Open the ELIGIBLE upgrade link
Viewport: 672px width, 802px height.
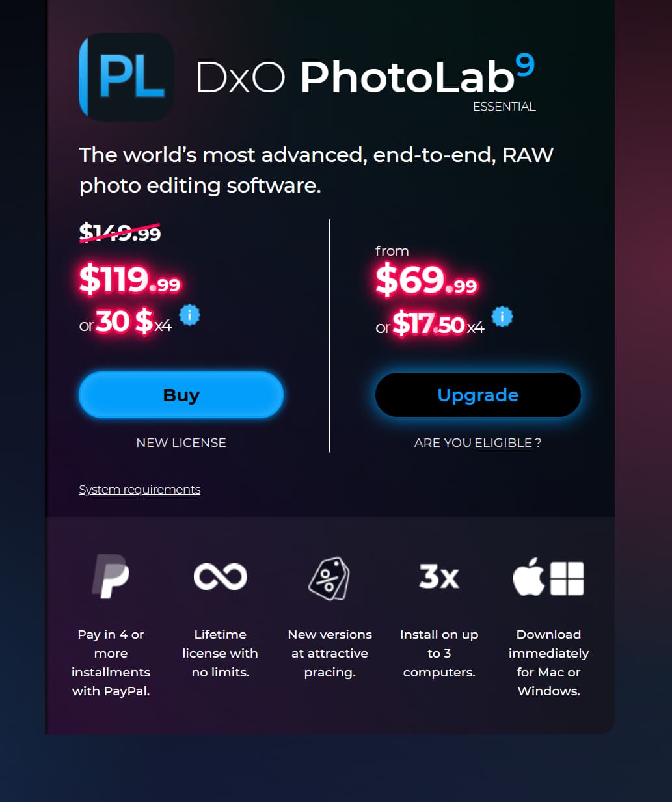tap(504, 442)
